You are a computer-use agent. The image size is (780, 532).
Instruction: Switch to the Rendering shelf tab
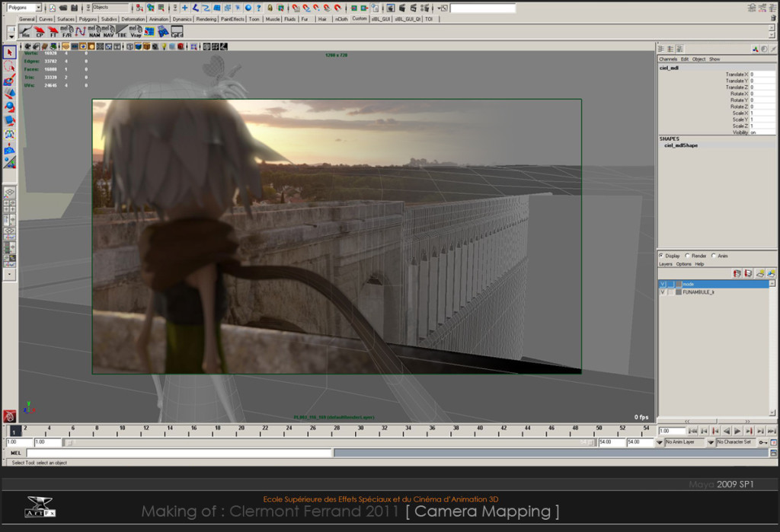click(206, 19)
